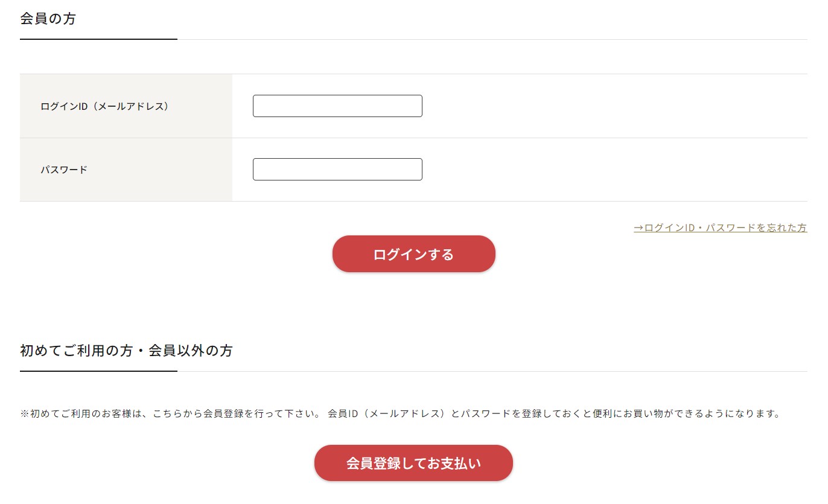Viewport: 828px width, 504px height.
Task: Click the 会員登録してお支払い button
Action: point(413,463)
